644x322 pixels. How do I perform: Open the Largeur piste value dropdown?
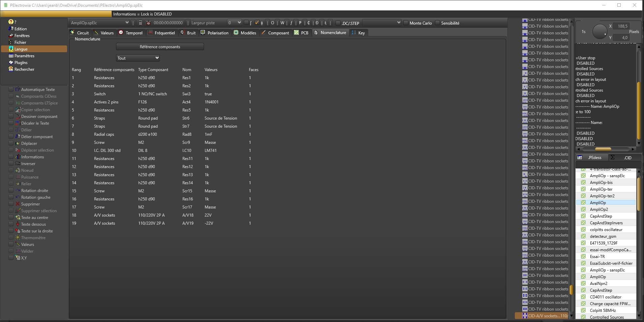[234, 23]
